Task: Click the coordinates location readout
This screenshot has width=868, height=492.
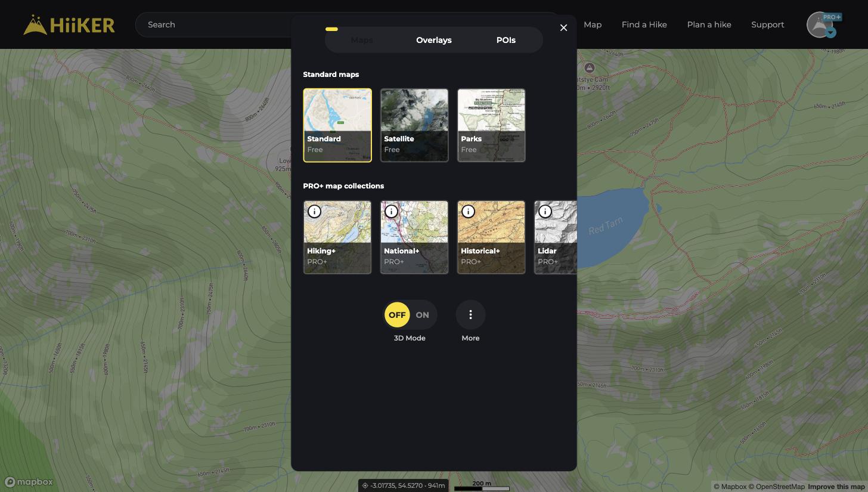Action: pyautogui.click(x=404, y=485)
